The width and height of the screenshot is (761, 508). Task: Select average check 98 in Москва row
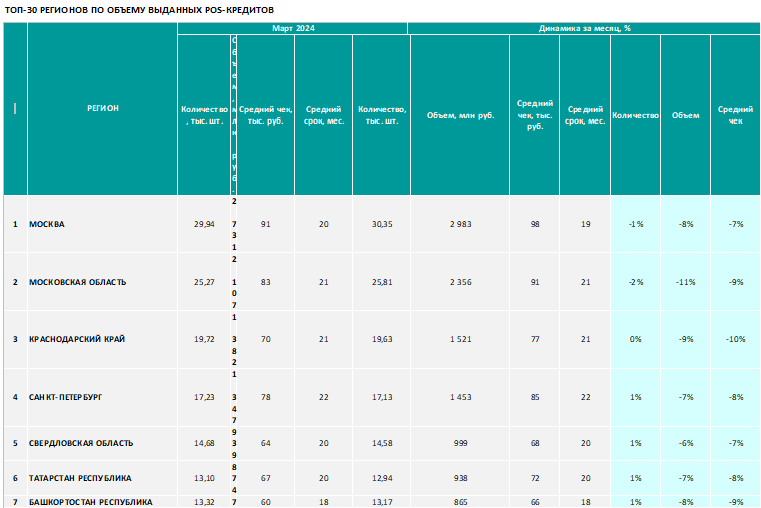coord(534,224)
